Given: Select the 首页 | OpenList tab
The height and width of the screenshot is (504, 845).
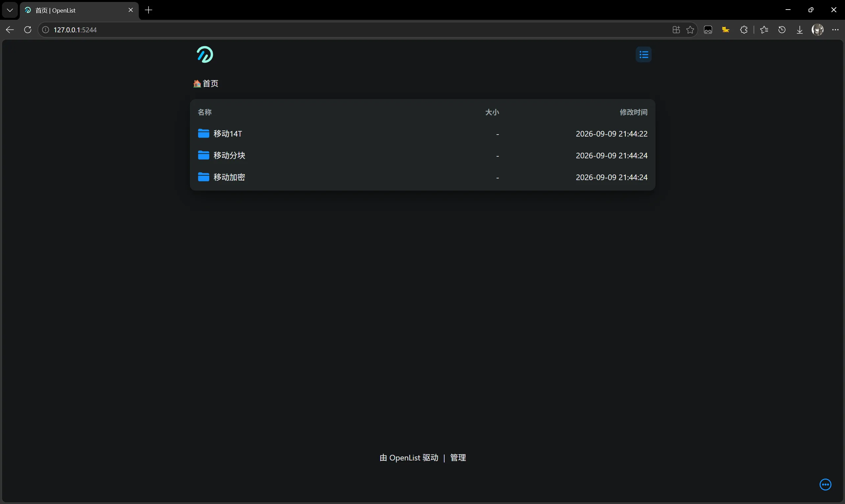Looking at the screenshot, I should 79,10.
